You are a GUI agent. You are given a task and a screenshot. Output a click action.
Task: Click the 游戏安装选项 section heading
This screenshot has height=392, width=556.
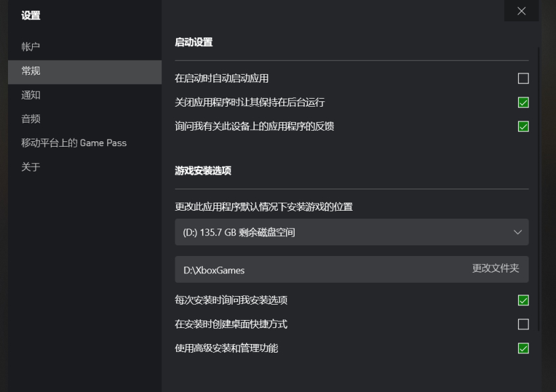coord(203,171)
